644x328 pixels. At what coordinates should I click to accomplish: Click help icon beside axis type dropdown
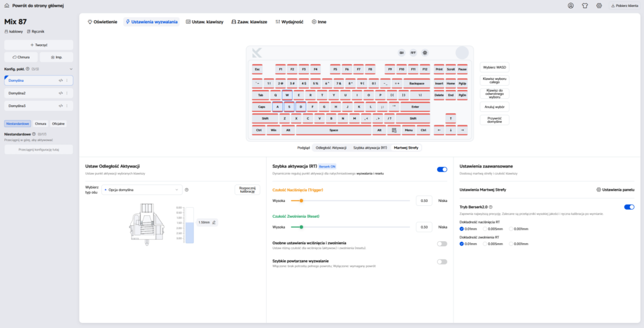coord(186,190)
